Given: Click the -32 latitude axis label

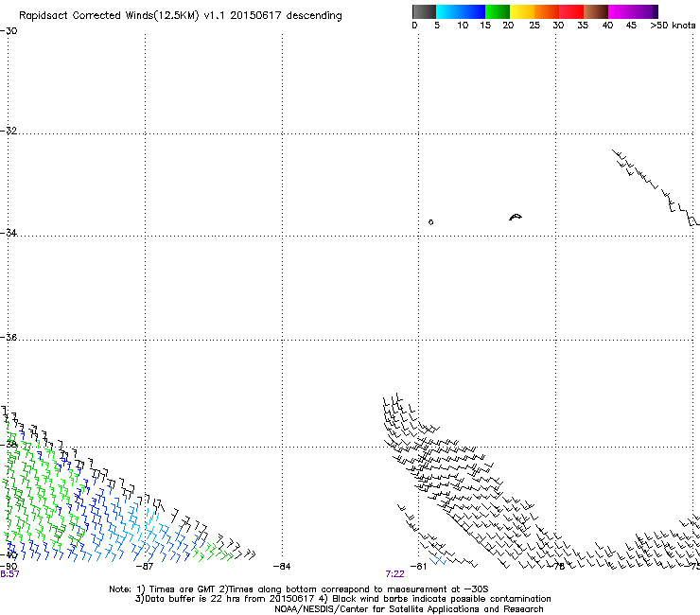Looking at the screenshot, I should click(x=9, y=131).
